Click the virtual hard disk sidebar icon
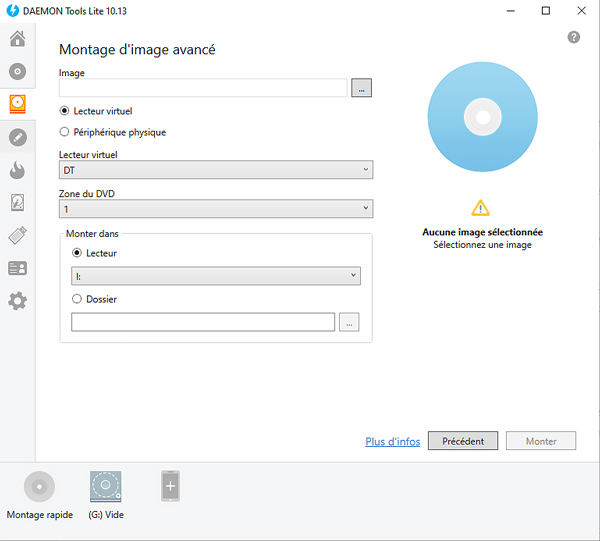This screenshot has width=600, height=541. [x=17, y=203]
